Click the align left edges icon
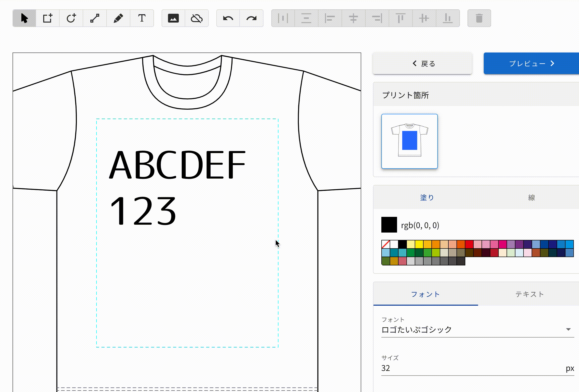This screenshot has width=579, height=392. pyautogui.click(x=330, y=18)
